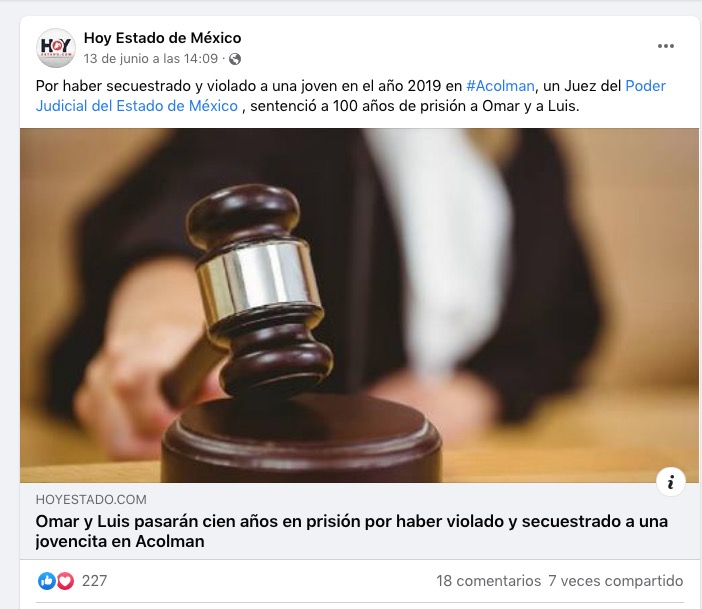Screen dimensions: 702x609
Task: Open the Poder Judicial page mention
Action: point(645,86)
